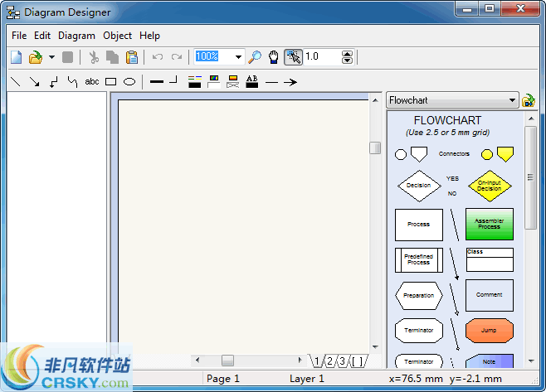Click the load template palette icon
Screen dimensions: 546x392
coord(529,100)
